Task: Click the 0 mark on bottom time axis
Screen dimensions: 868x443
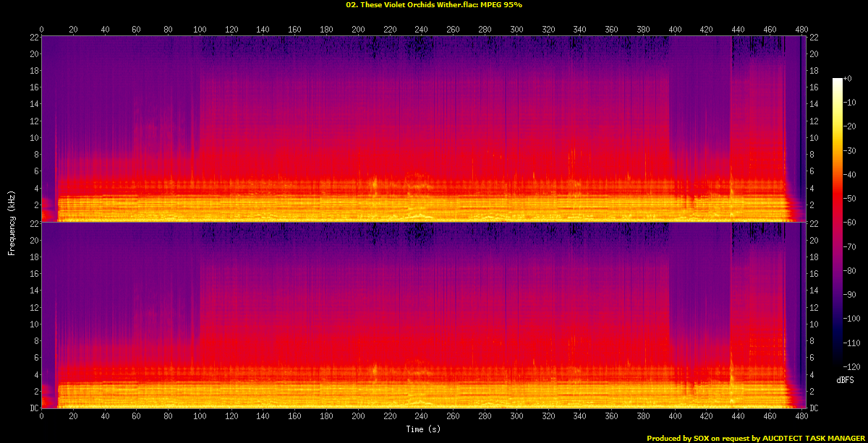Action: [42, 417]
